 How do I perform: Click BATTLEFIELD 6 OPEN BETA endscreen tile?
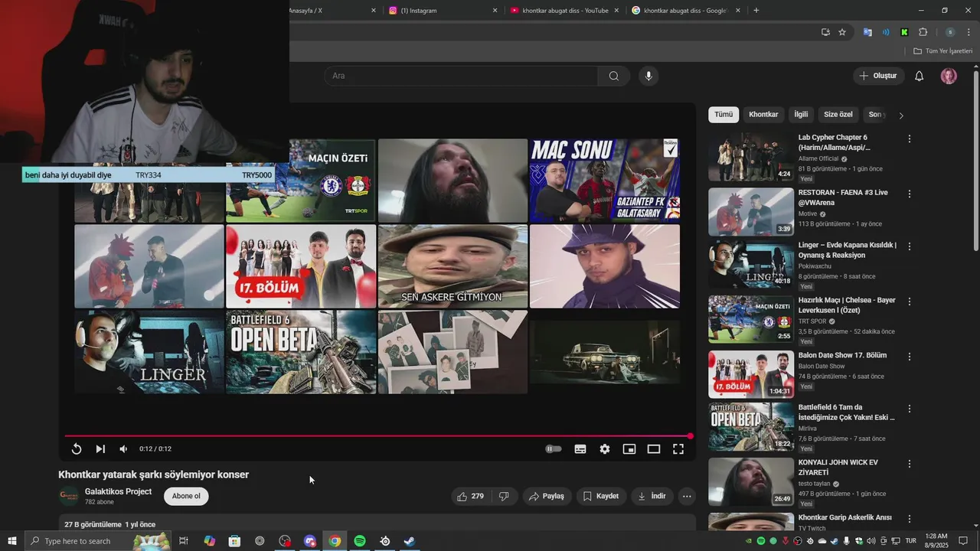tap(301, 352)
